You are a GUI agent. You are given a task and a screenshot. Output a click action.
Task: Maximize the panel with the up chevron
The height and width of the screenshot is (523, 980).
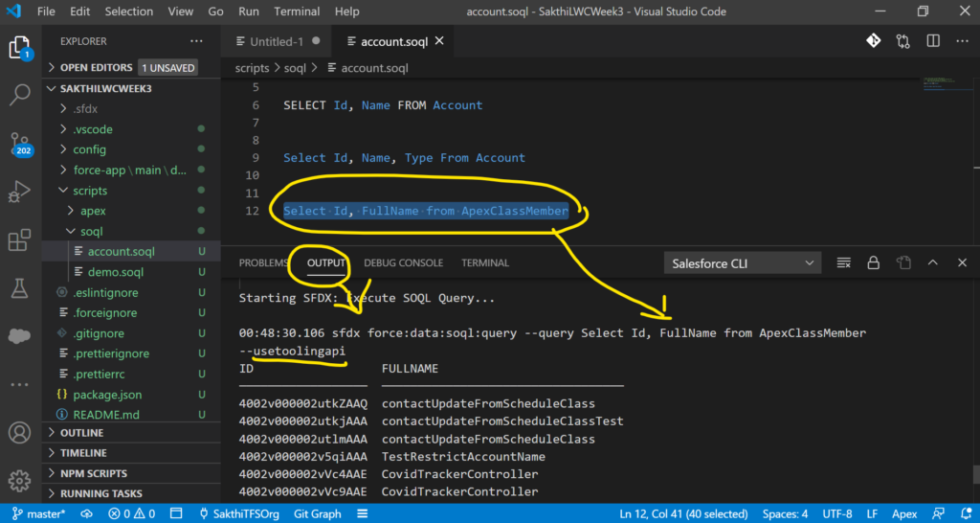point(934,262)
